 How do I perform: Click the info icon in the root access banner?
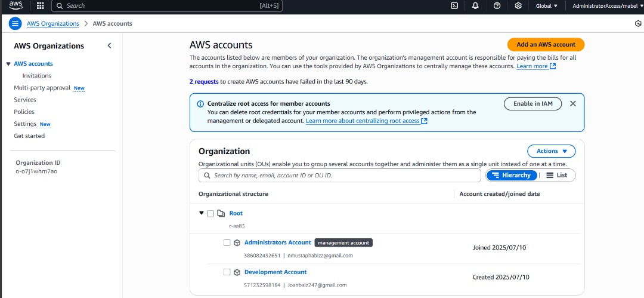point(200,104)
